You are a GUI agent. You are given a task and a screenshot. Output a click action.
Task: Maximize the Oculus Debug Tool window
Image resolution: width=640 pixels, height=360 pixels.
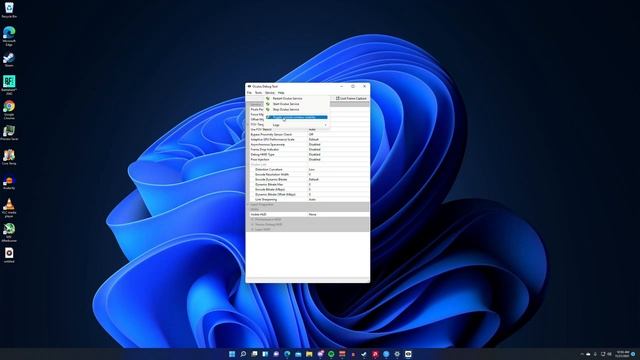click(353, 87)
